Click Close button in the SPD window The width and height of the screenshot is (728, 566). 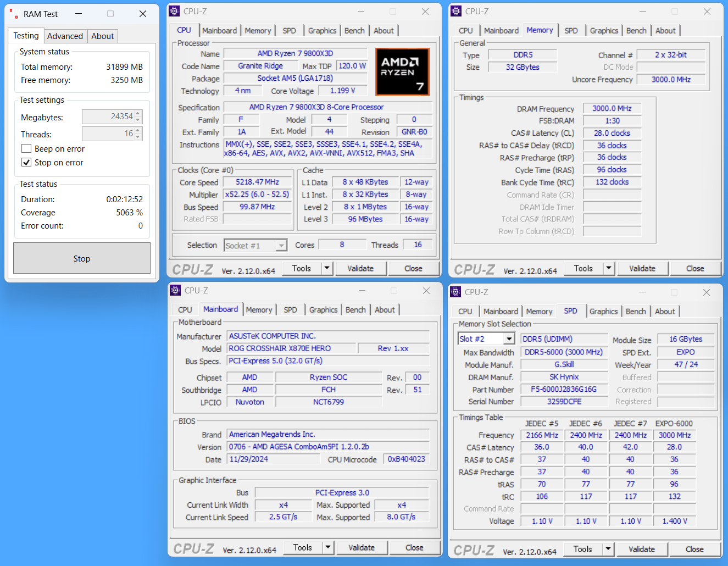694,549
